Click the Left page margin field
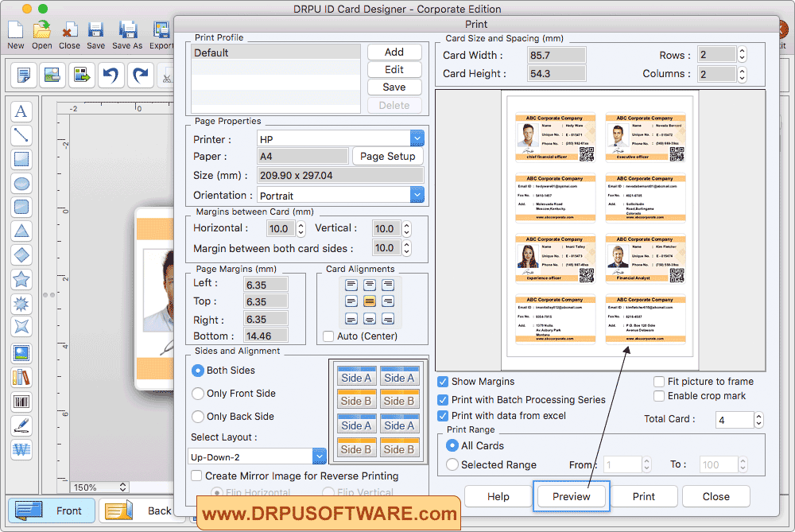 (x=266, y=285)
